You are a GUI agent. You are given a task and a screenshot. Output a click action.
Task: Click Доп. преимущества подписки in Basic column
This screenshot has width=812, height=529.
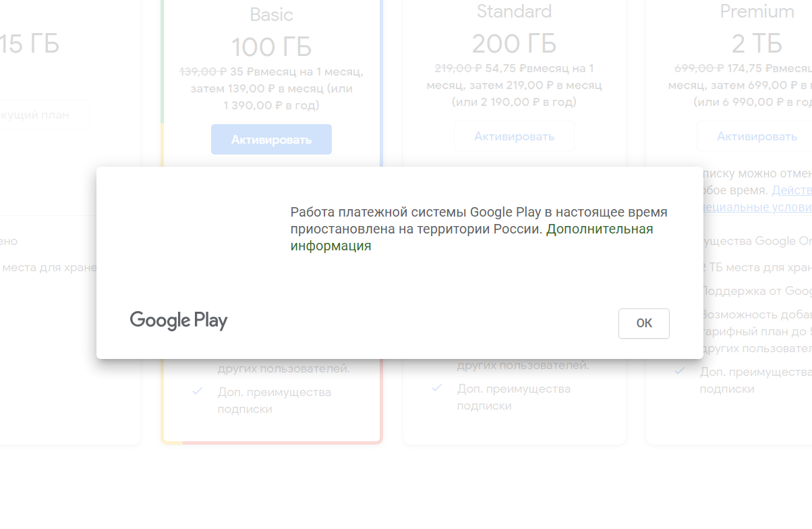[x=274, y=400]
